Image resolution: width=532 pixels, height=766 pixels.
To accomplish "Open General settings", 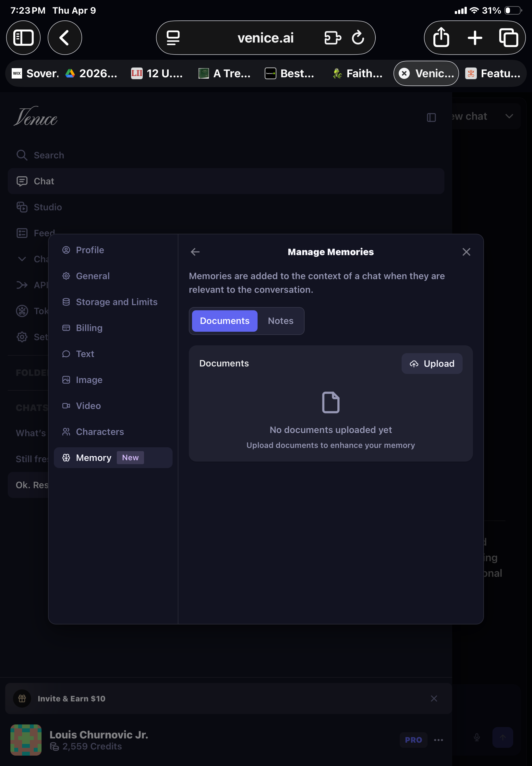I will click(113, 276).
